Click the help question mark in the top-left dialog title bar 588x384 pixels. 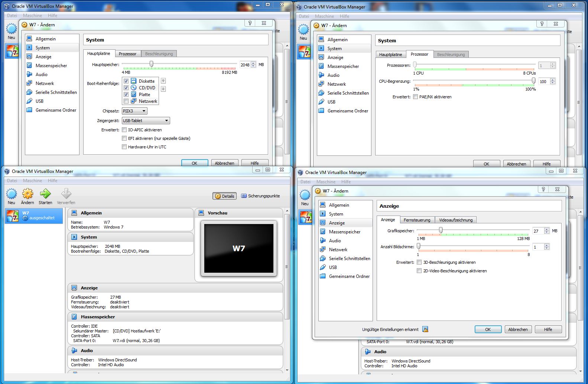[x=250, y=23]
